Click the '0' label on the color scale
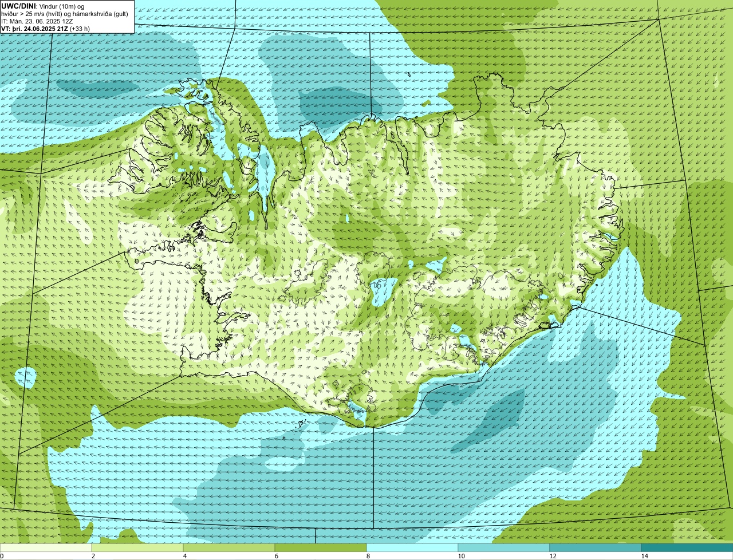The height and width of the screenshot is (560, 733). coord(2,556)
